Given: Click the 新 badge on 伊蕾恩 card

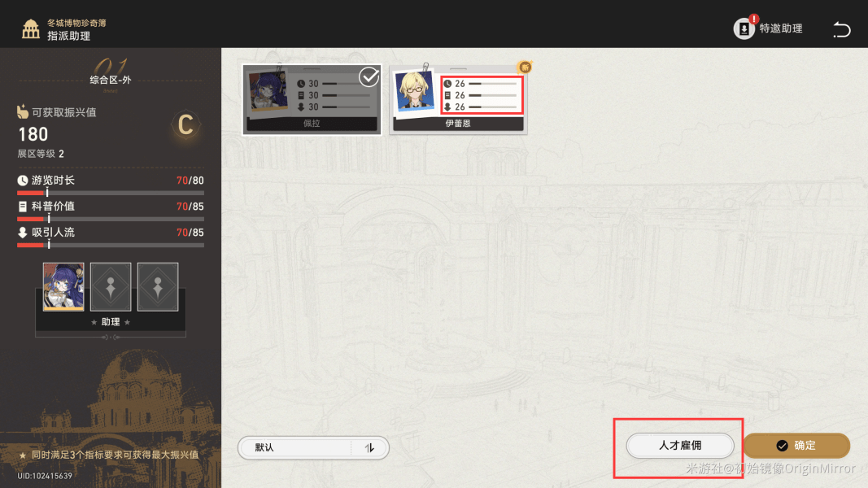Looking at the screenshot, I should click(525, 67).
